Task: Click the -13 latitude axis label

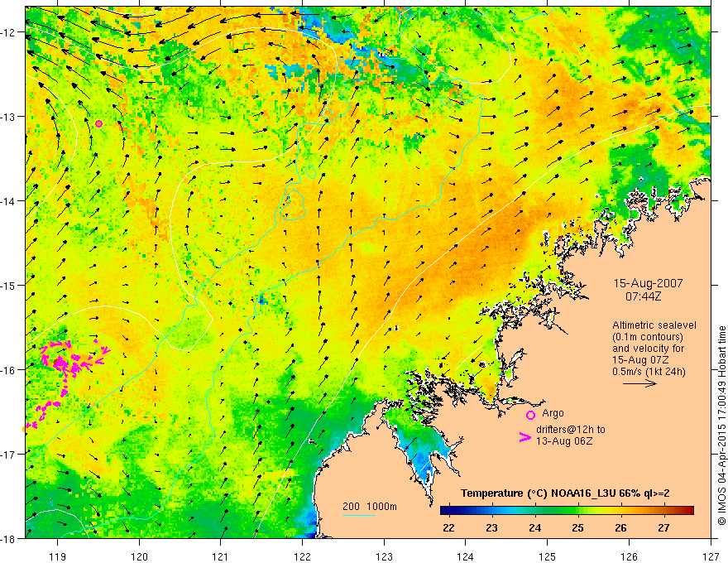Action: [x=8, y=117]
